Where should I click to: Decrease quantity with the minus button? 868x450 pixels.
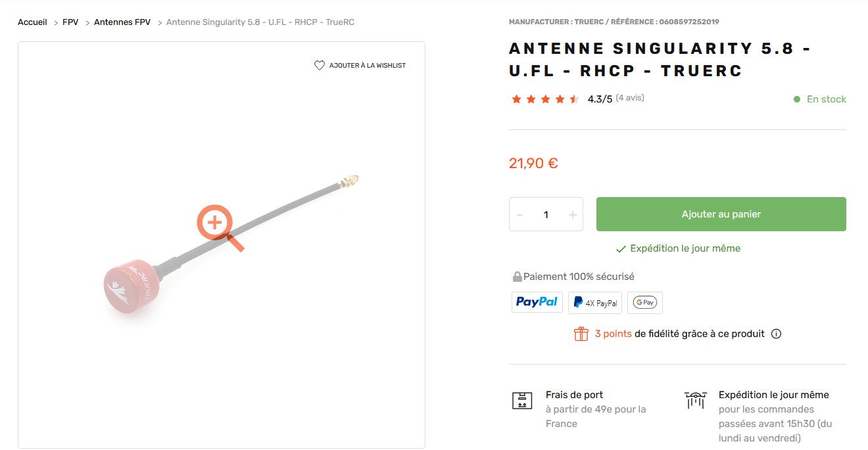point(519,215)
